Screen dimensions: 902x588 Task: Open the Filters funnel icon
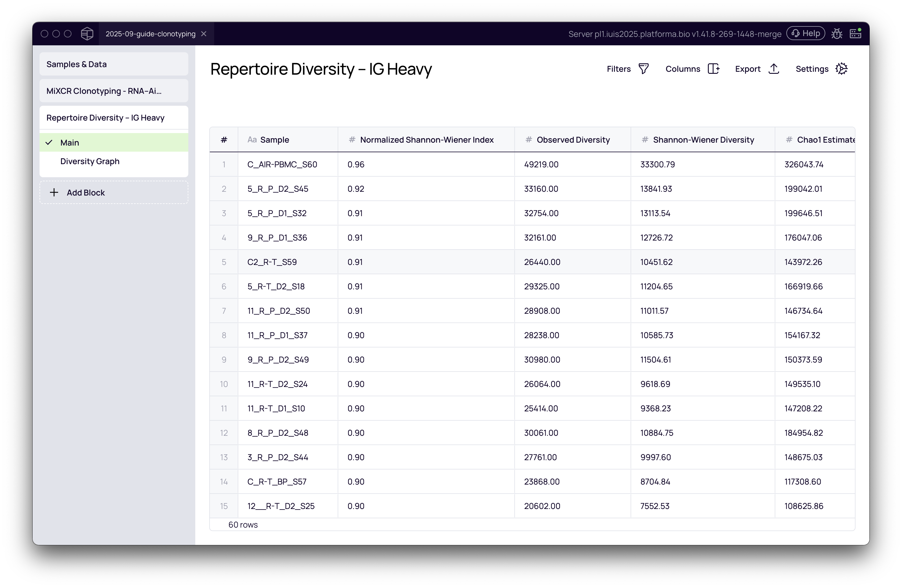click(644, 69)
